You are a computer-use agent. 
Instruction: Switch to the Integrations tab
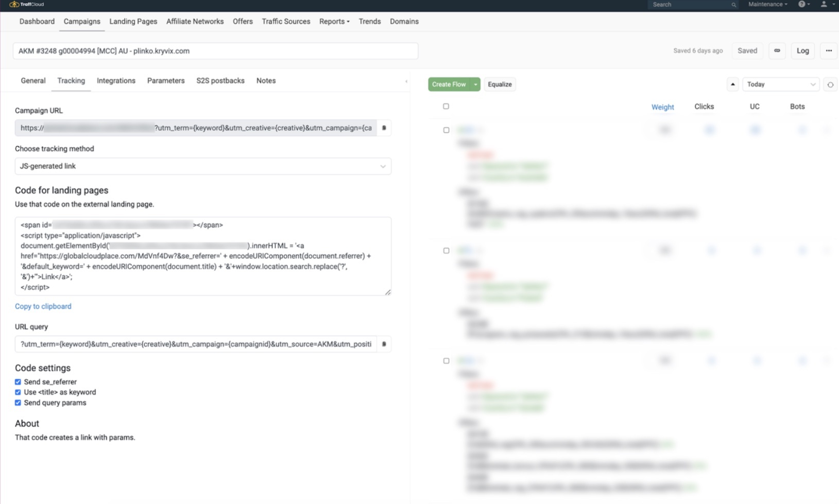[x=116, y=81]
